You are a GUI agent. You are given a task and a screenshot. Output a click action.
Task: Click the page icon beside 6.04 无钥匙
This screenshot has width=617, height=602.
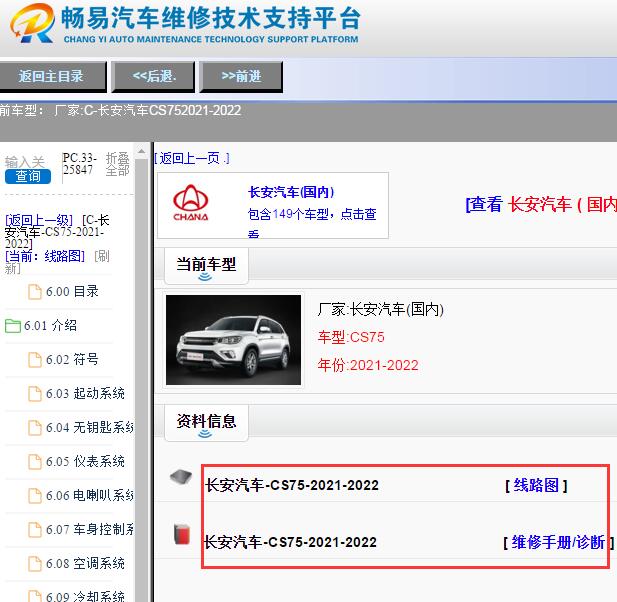[x=35, y=428]
